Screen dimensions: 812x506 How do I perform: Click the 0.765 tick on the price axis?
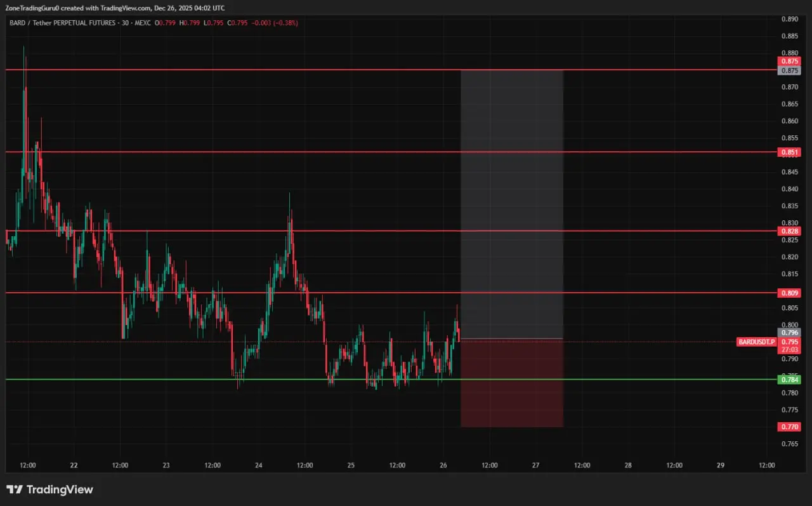(789, 444)
